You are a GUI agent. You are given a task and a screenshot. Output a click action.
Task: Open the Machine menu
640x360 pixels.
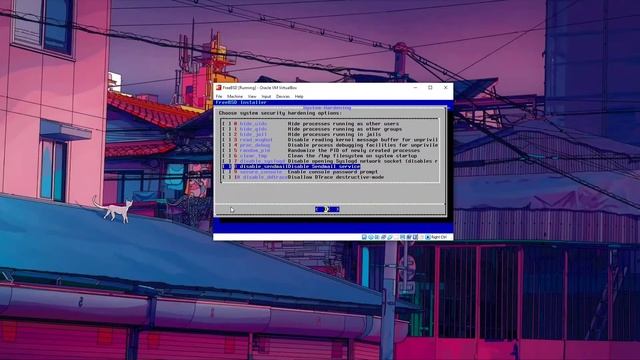click(x=235, y=97)
